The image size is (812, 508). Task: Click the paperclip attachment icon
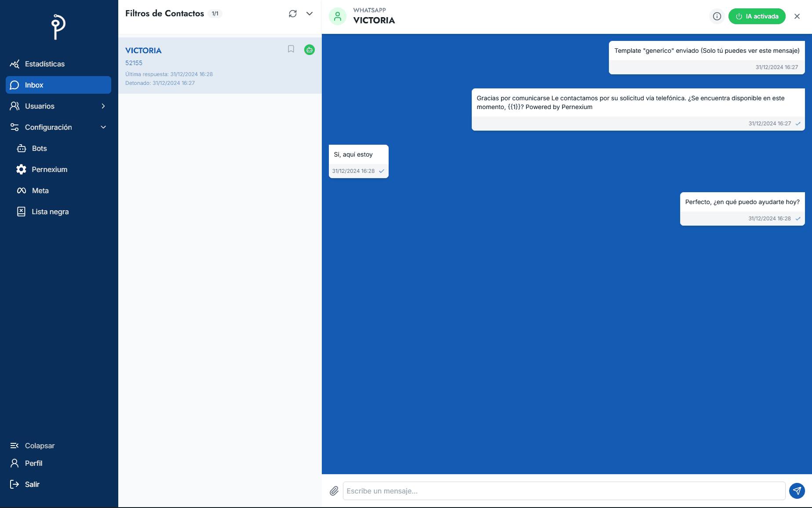tap(334, 491)
